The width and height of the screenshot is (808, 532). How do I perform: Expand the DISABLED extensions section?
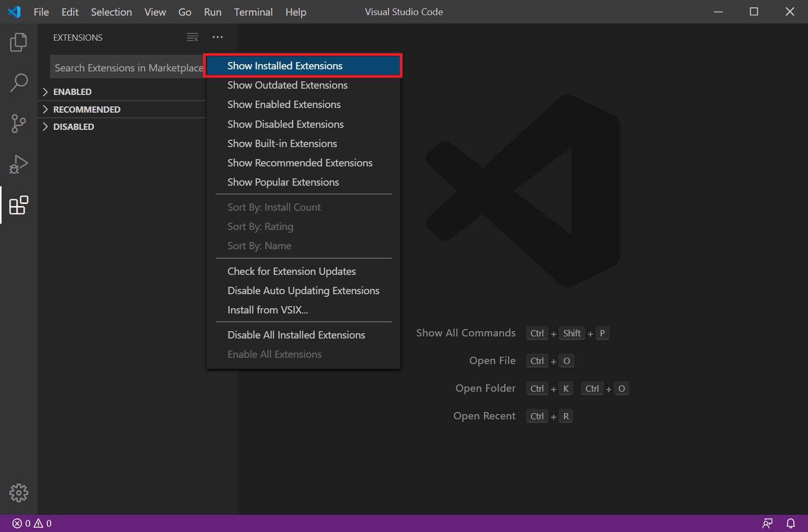coord(123,127)
